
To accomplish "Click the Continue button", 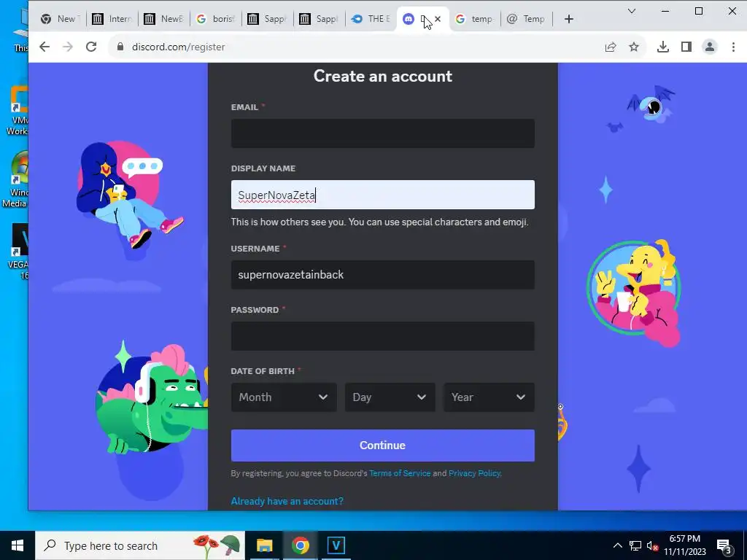I will (x=382, y=446).
